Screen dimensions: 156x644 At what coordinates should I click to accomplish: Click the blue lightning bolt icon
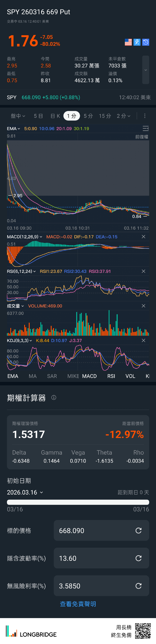pos(137,42)
